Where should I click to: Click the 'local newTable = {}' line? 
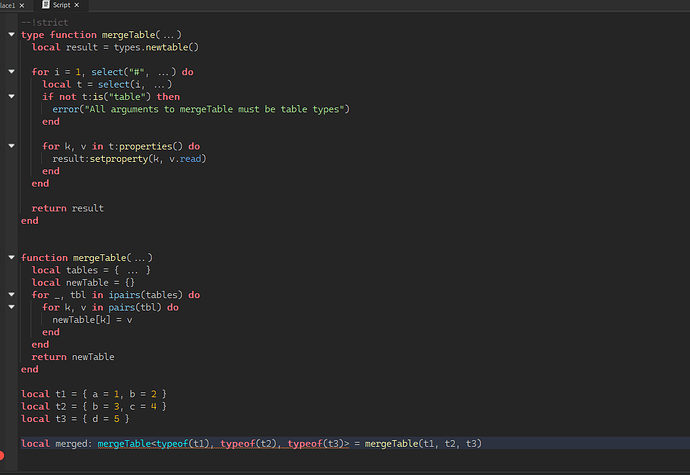click(x=83, y=282)
